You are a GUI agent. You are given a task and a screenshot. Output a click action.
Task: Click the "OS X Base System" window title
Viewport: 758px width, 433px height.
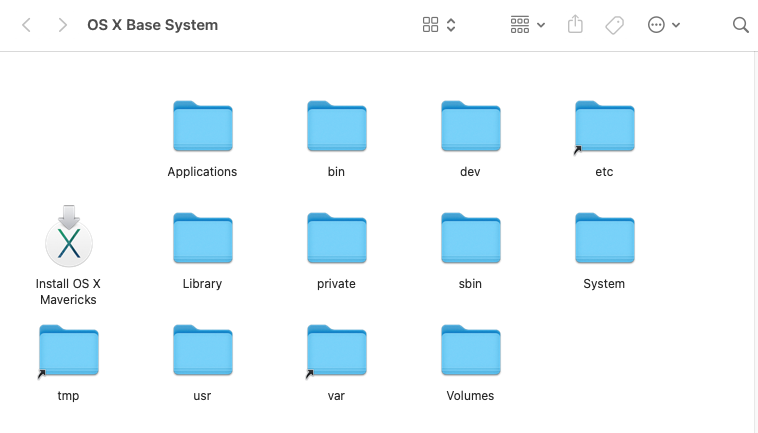[152, 25]
